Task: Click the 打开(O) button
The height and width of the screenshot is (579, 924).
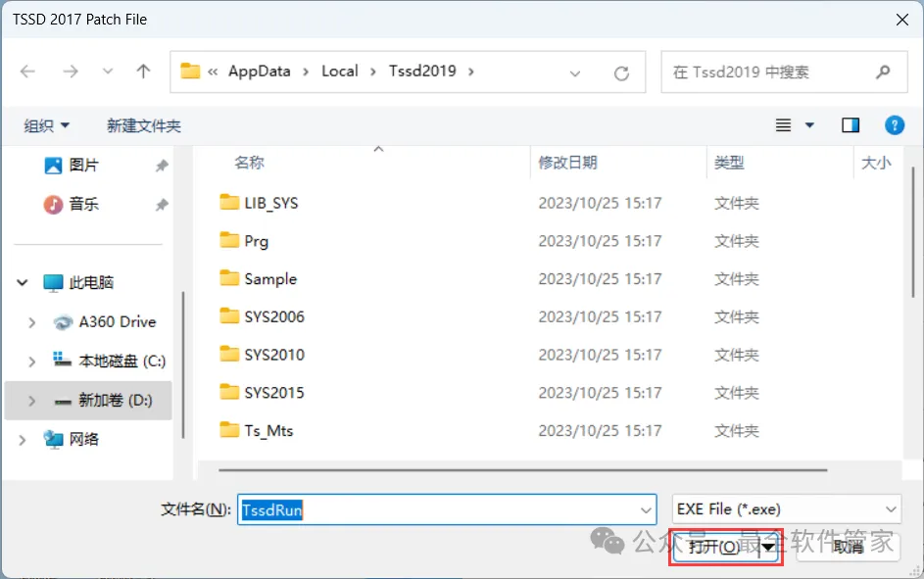Action: tap(715, 548)
